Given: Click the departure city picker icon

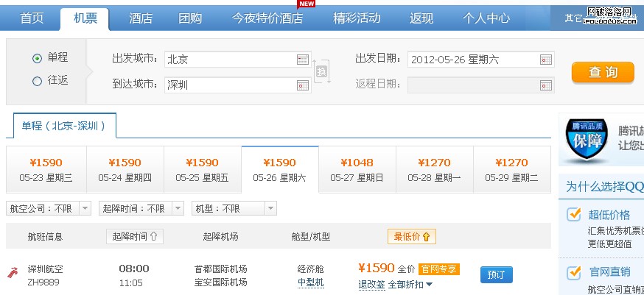Looking at the screenshot, I should coord(302,60).
